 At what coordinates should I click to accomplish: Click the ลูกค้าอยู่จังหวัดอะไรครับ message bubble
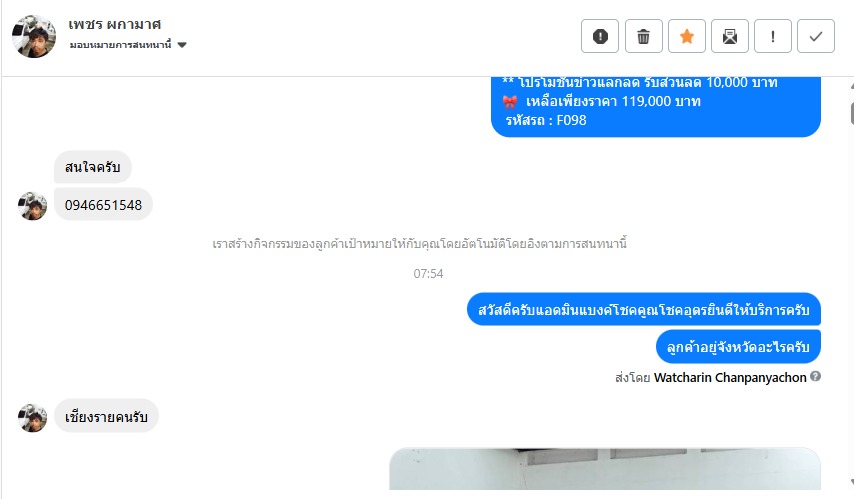point(738,346)
